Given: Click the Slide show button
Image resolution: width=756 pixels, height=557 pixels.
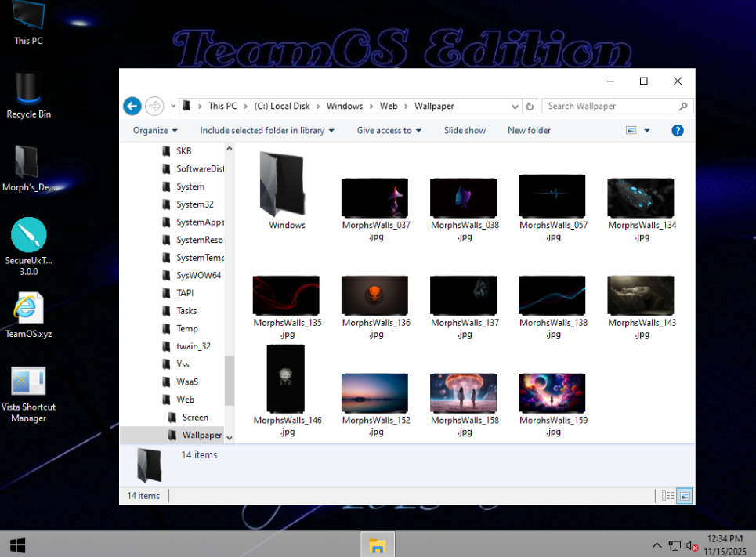Looking at the screenshot, I should coord(465,131).
